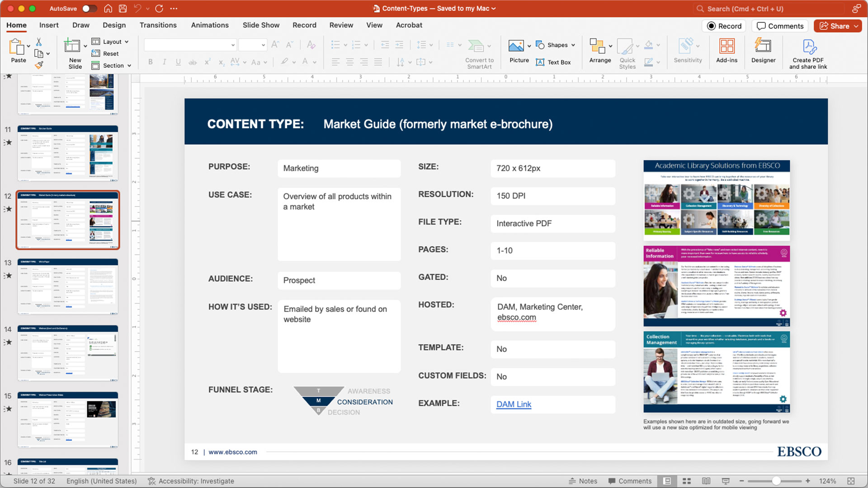
Task: Switch to Slide Sorter view icon
Action: (x=687, y=481)
